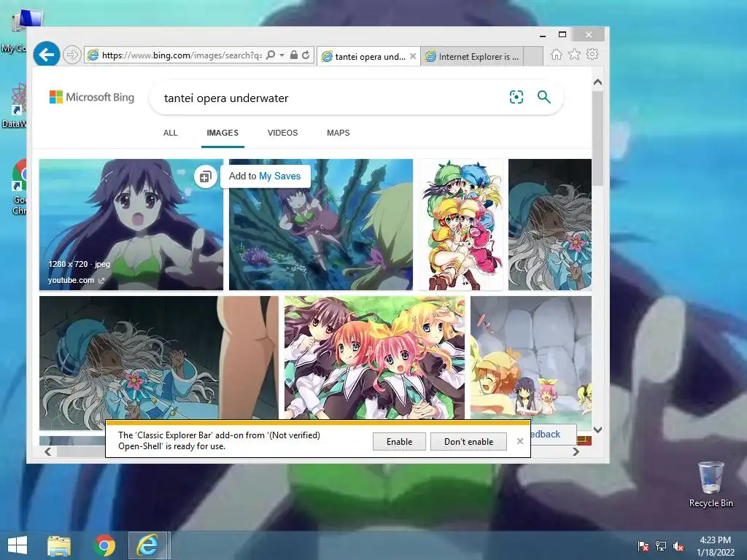Click the 'My Saves' link in tooltip
747x560 pixels.
(x=279, y=176)
